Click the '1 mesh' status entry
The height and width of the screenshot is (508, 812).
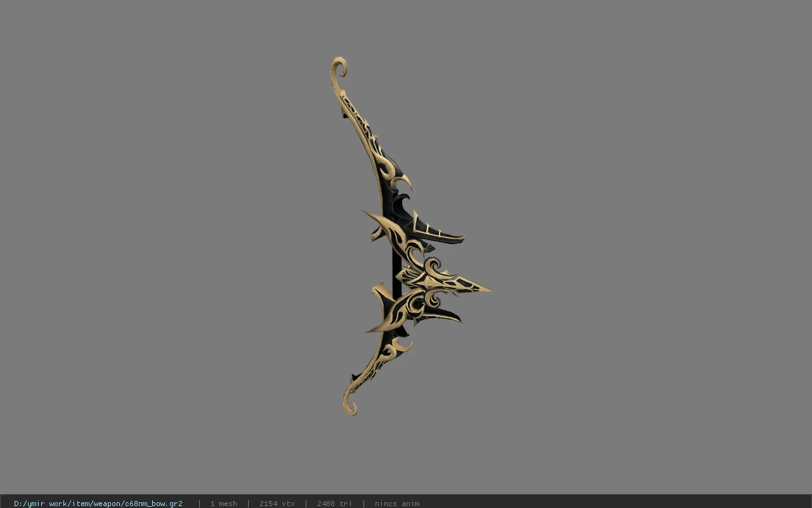pos(223,504)
